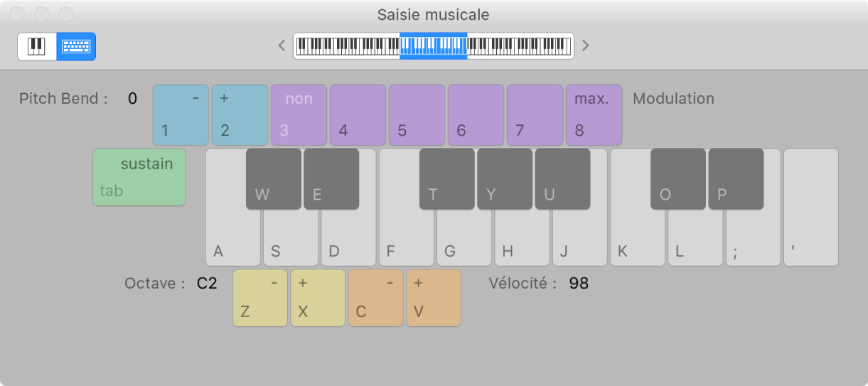The image size is (868, 386).
Task: Toggle the sustain tab key
Action: point(139,177)
